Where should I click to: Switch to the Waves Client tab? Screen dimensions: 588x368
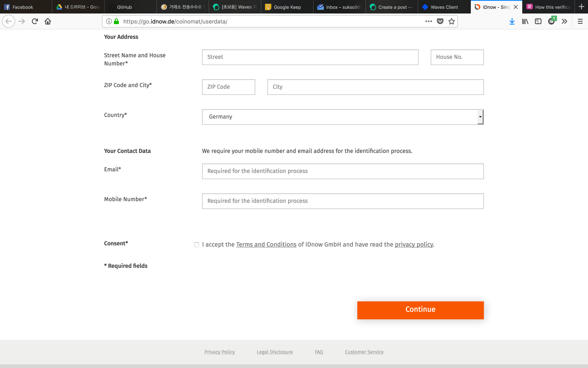(x=444, y=7)
